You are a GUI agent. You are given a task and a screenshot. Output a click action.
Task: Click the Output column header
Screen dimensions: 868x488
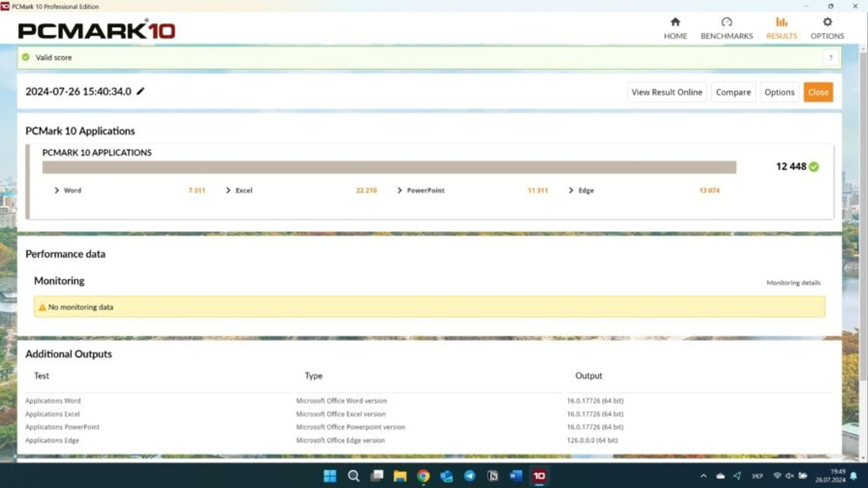pyautogui.click(x=589, y=376)
